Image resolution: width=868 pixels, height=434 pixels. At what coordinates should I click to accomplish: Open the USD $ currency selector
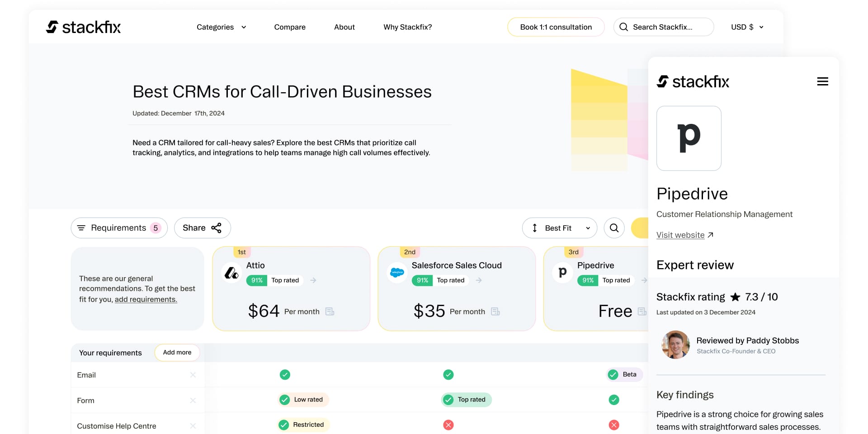click(x=747, y=27)
